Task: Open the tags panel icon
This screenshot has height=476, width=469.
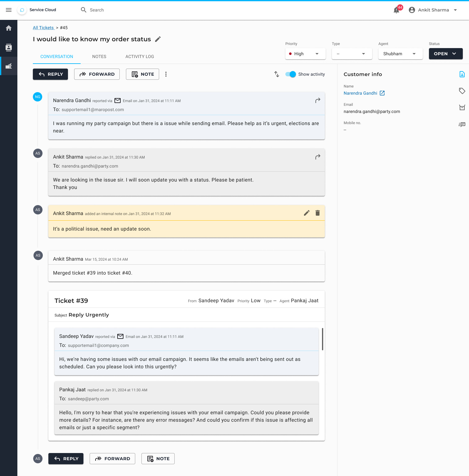Action: pyautogui.click(x=462, y=91)
